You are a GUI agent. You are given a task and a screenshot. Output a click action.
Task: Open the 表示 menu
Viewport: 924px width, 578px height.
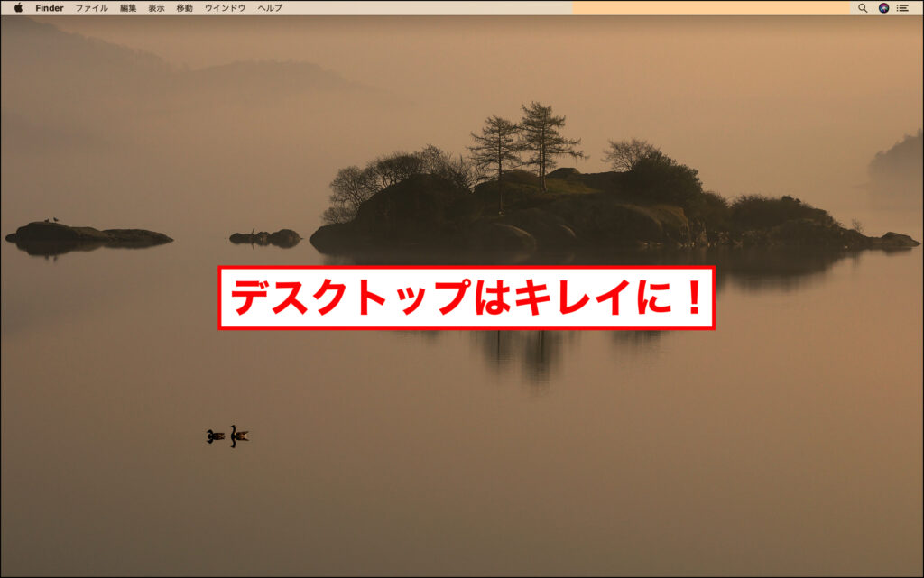(x=156, y=8)
